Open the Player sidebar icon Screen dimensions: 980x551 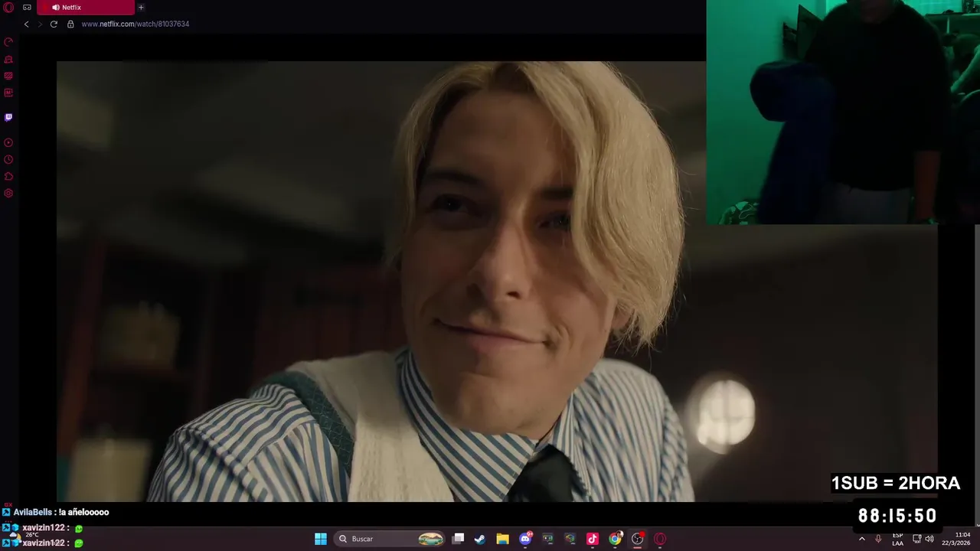coord(8,142)
